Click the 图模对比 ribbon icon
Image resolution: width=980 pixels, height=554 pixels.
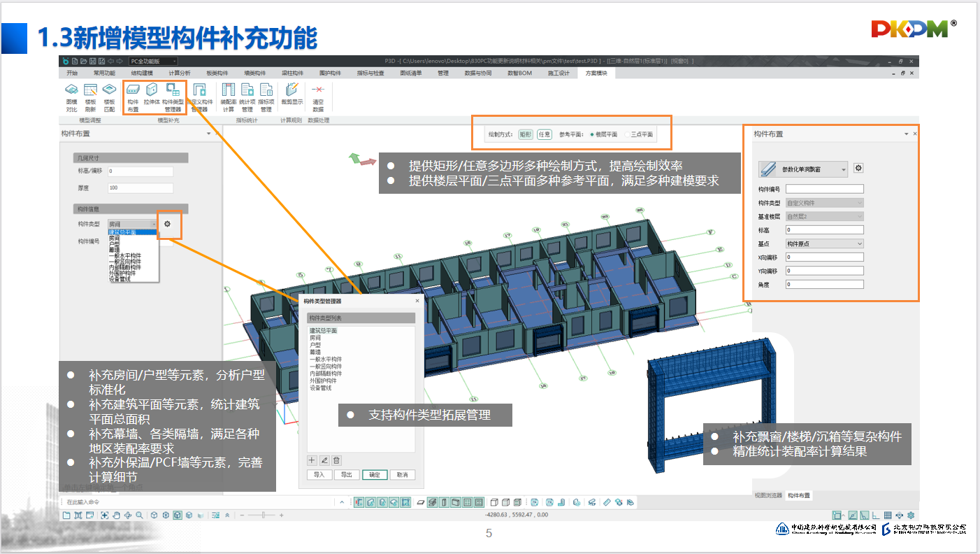pos(71,97)
